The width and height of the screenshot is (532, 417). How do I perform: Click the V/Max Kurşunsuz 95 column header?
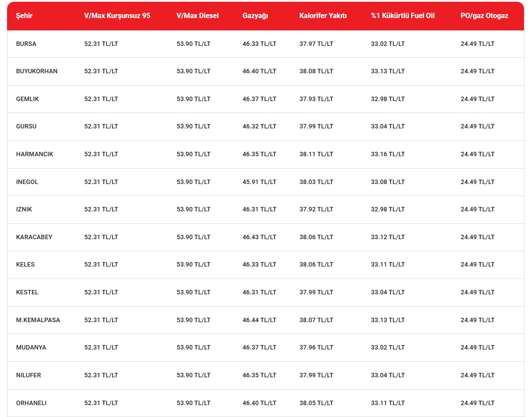[117, 16]
